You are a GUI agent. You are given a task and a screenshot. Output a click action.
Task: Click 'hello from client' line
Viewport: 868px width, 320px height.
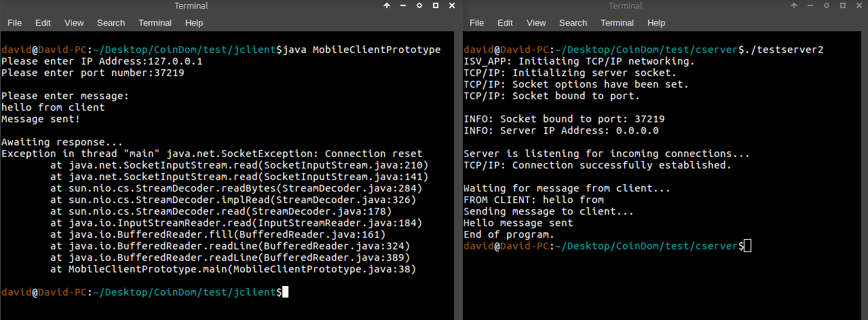[53, 107]
